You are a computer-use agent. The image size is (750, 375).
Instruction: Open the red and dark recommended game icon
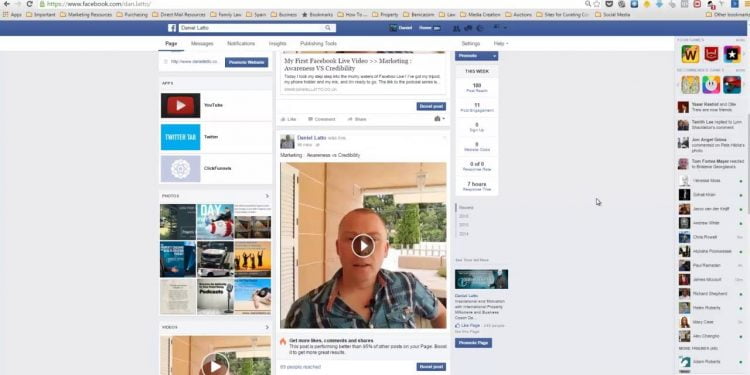pos(732,85)
